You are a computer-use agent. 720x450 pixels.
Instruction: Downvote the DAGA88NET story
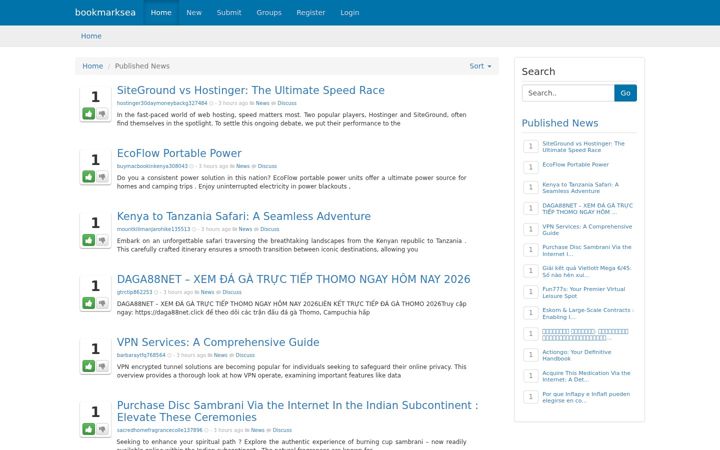coord(102,303)
